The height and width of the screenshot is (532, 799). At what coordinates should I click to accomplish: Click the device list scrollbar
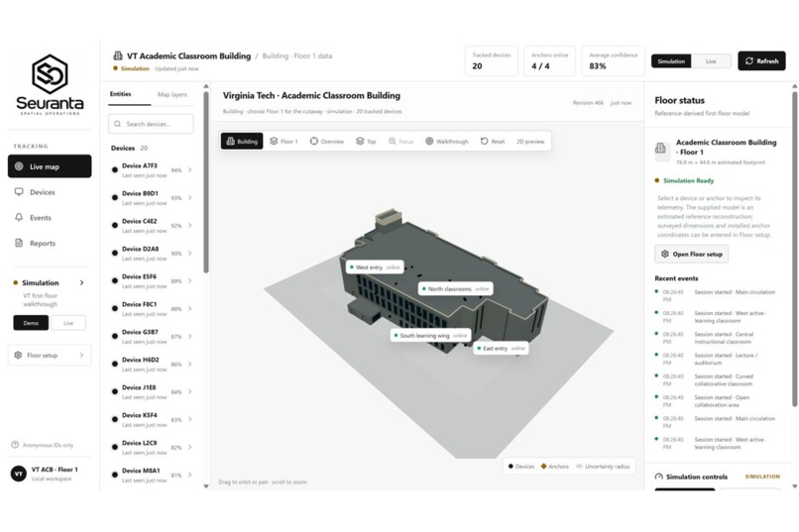click(x=206, y=181)
